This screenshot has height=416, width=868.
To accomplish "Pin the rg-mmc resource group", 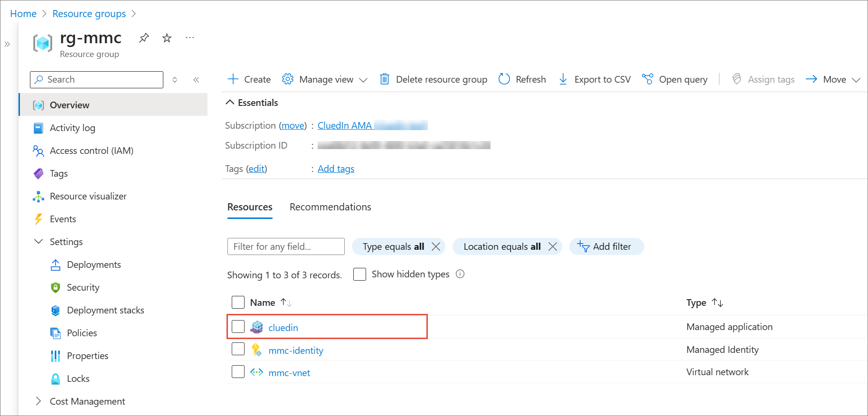I will tap(144, 38).
